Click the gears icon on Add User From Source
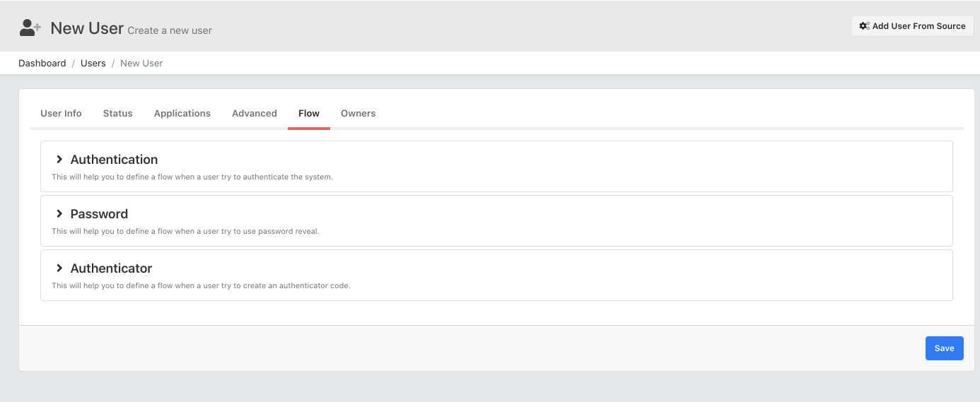This screenshot has width=980, height=402. (x=864, y=26)
